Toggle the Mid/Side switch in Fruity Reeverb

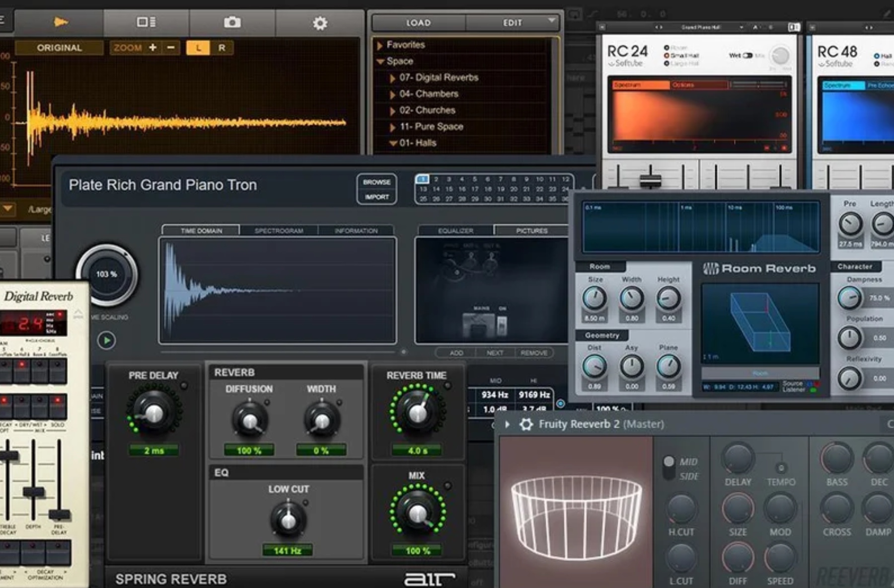669,468
